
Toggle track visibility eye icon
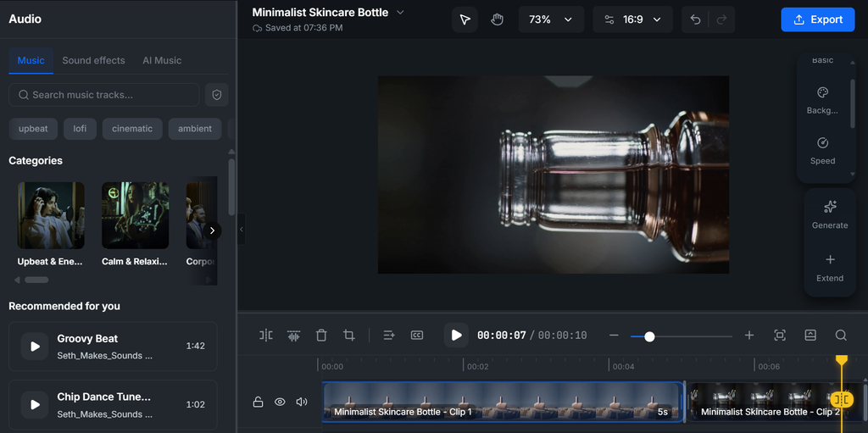coord(280,402)
